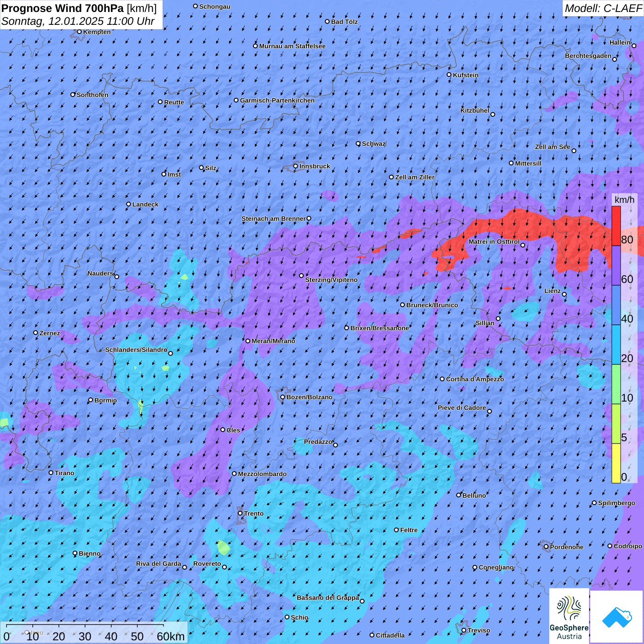Click the Nauders location dot

pyautogui.click(x=117, y=276)
